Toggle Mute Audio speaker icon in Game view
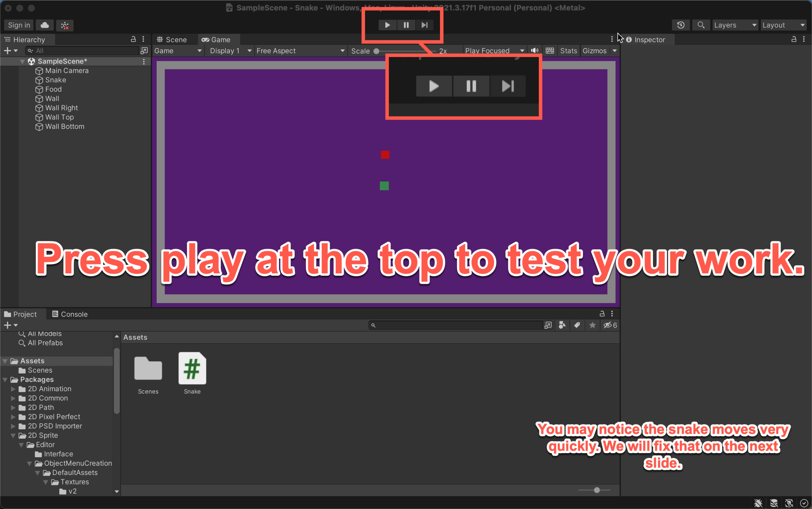The height and width of the screenshot is (509, 812). click(x=534, y=51)
